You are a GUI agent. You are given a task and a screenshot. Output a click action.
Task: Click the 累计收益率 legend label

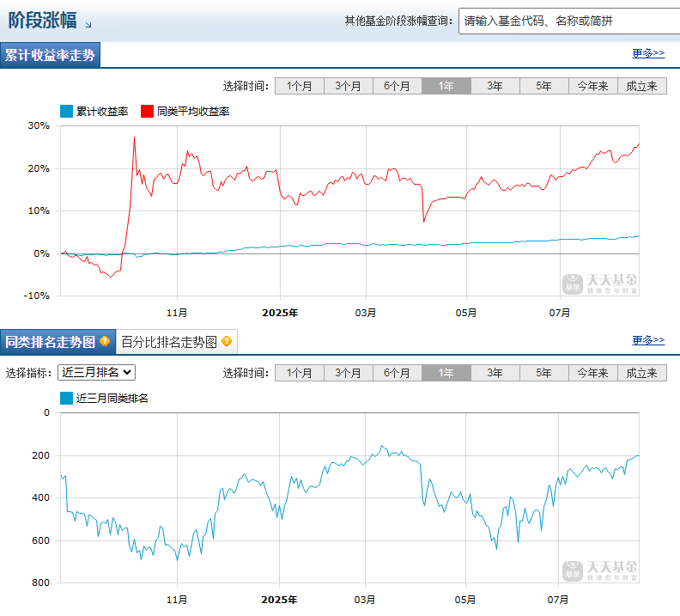click(102, 112)
